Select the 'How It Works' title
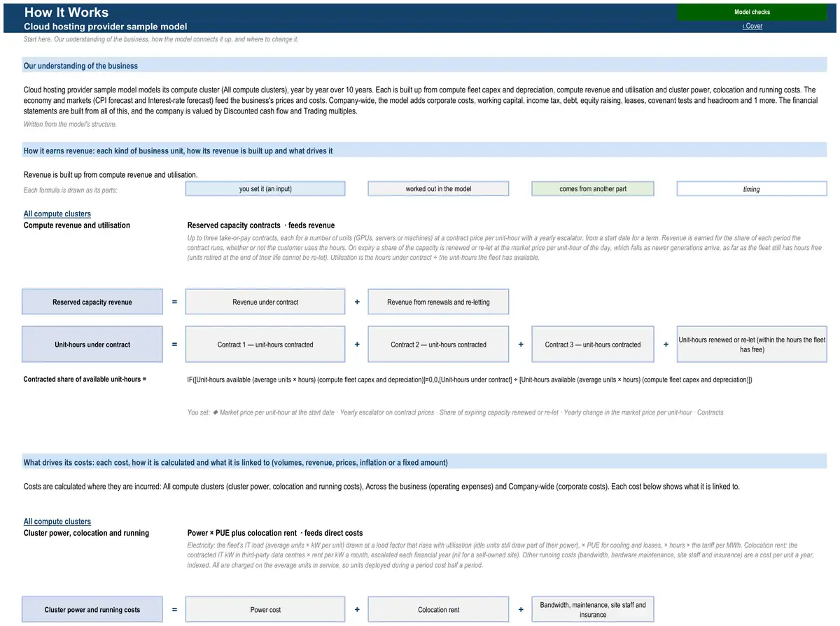 click(x=66, y=12)
